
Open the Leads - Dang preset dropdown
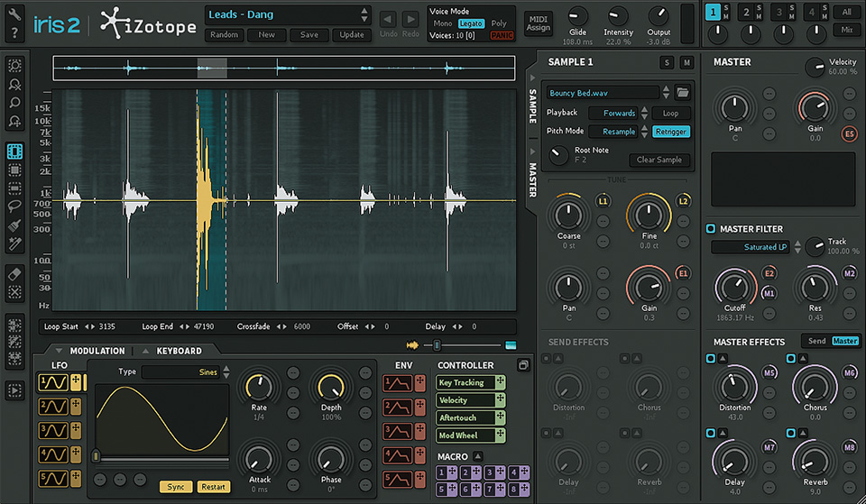(x=287, y=15)
